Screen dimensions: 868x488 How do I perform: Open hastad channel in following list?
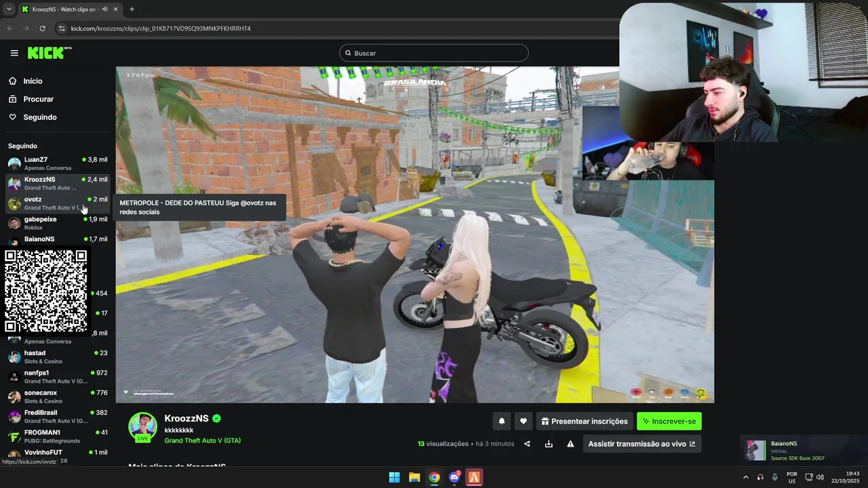point(58,357)
